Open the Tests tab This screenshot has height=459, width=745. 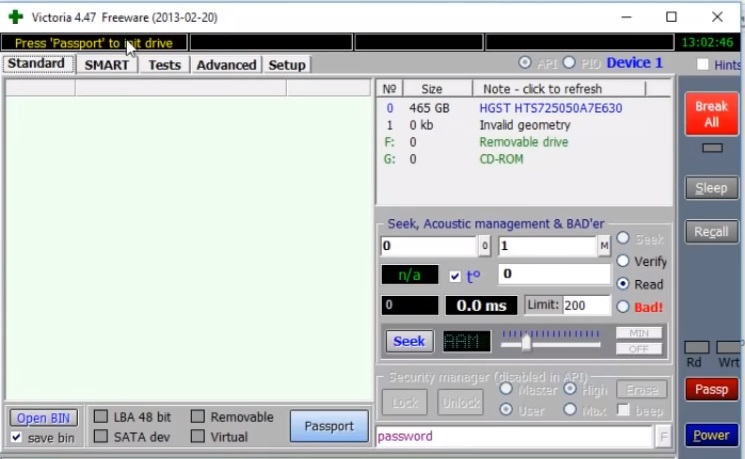coord(164,65)
